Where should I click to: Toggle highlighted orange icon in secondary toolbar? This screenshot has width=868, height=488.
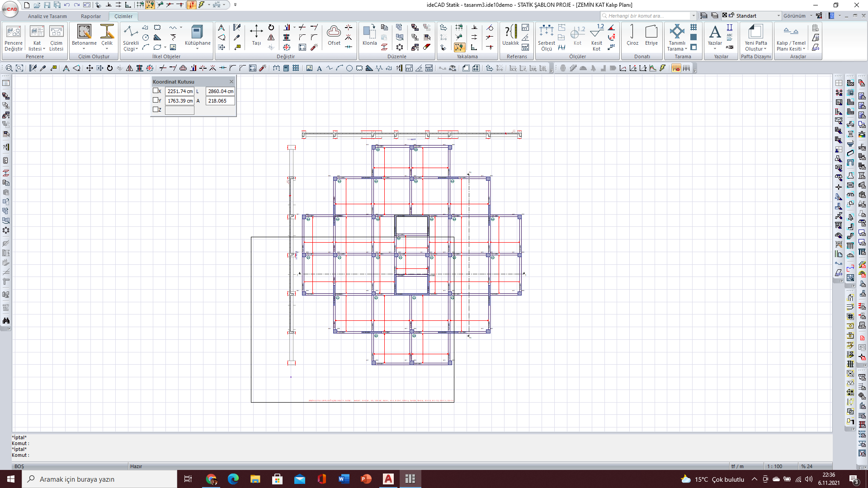pos(676,68)
